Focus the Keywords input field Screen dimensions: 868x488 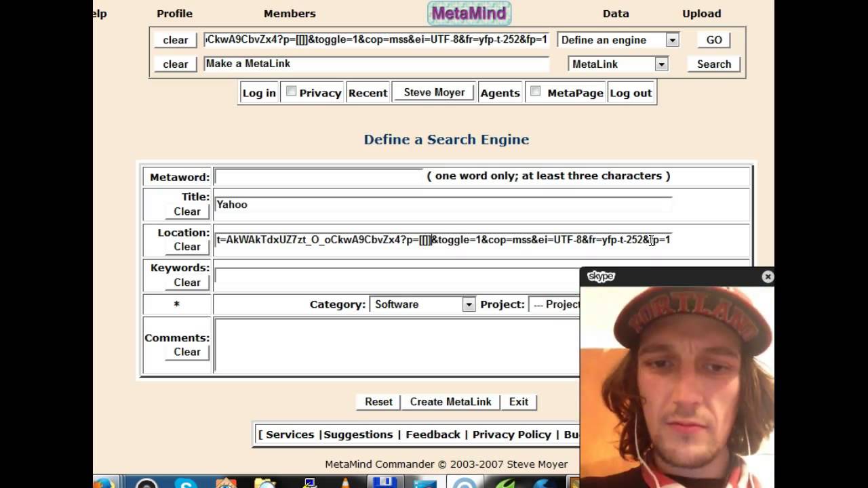(397, 275)
